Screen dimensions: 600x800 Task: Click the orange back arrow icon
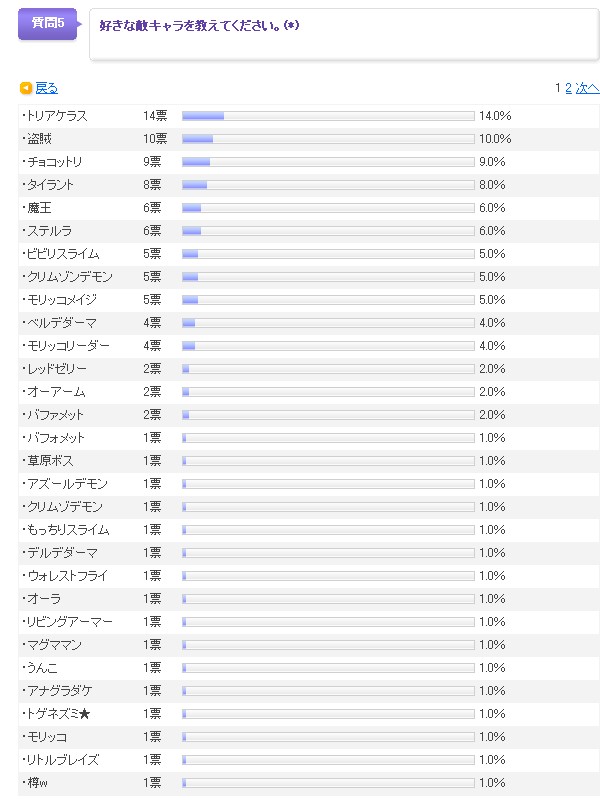point(26,88)
